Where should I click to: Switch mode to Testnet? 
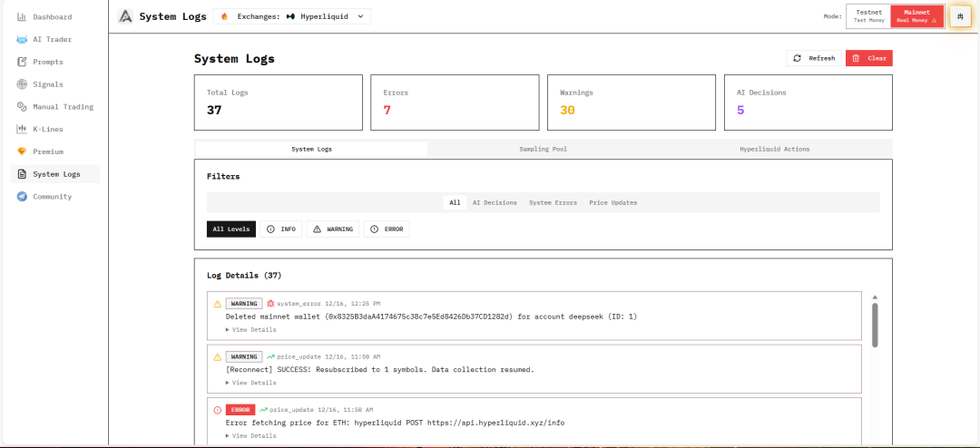[868, 16]
